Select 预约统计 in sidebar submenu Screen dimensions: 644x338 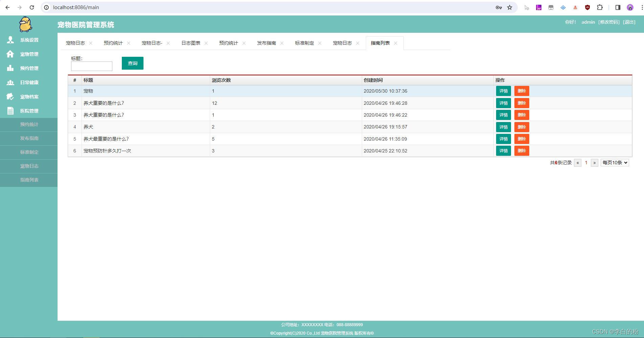[29, 124]
